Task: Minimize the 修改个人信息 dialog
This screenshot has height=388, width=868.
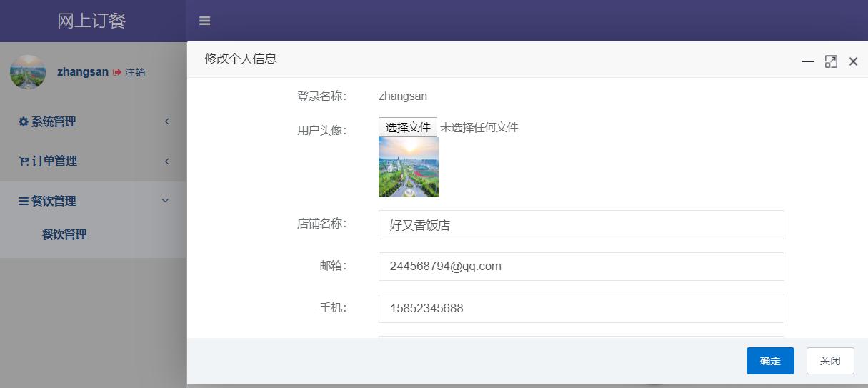Action: pyautogui.click(x=808, y=61)
